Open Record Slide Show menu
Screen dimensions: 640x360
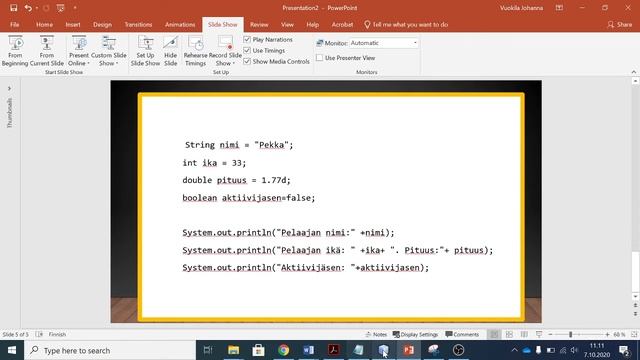pyautogui.click(x=225, y=51)
